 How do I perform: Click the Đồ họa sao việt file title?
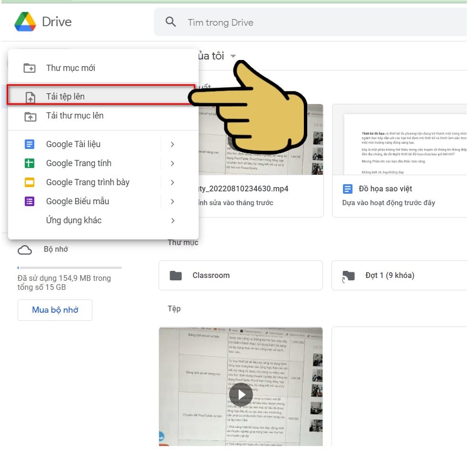click(x=385, y=189)
